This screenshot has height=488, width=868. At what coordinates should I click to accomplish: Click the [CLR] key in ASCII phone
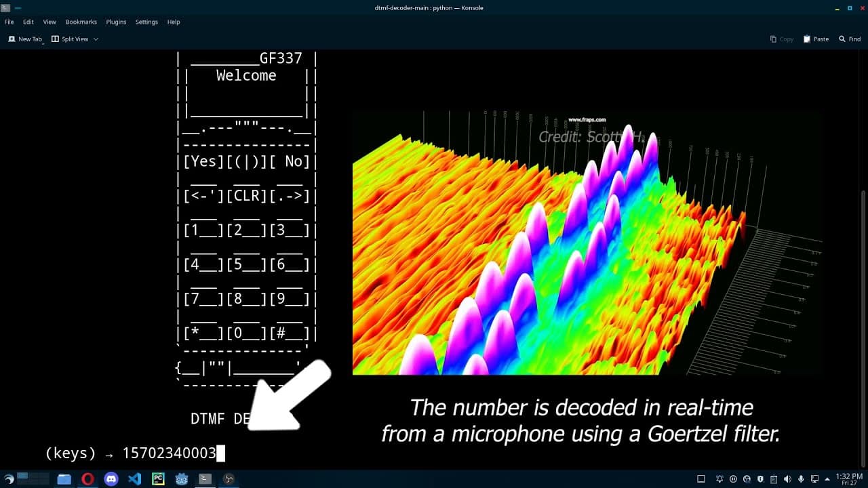click(246, 196)
